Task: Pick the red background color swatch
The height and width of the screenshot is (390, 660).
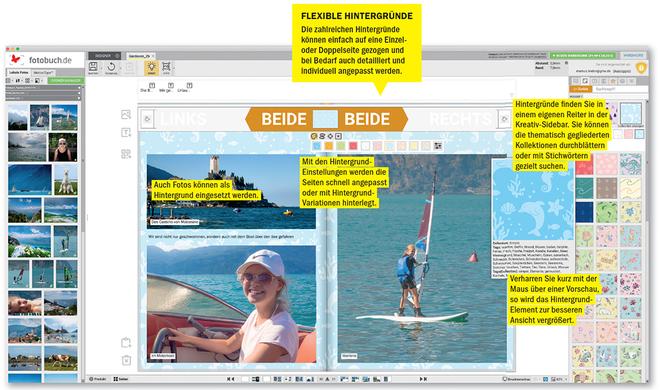Action: tap(353, 146)
